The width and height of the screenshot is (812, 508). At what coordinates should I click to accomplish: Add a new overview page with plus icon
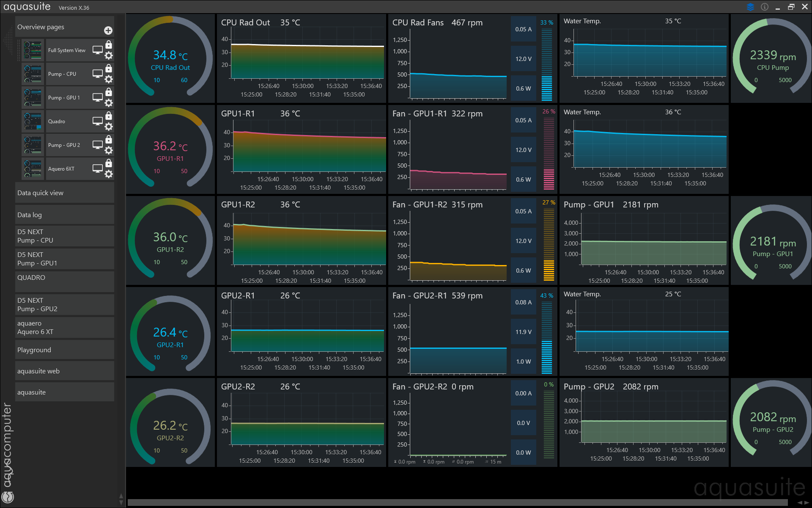pos(108,30)
